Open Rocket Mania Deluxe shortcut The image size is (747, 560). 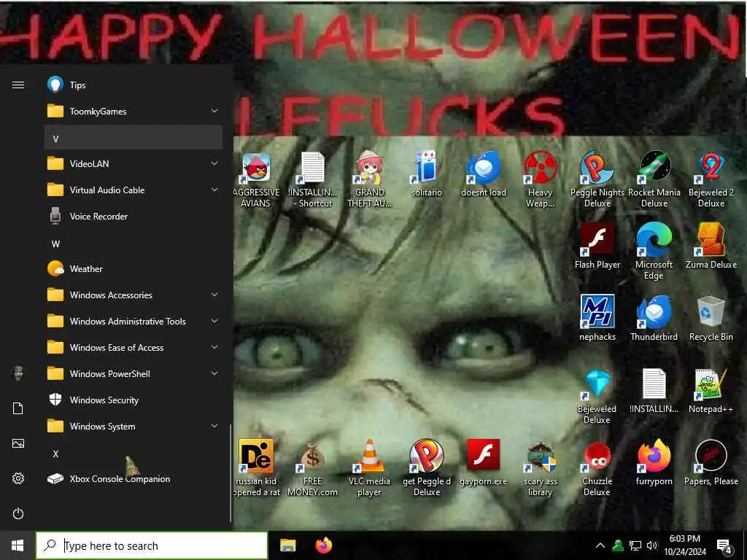click(654, 179)
